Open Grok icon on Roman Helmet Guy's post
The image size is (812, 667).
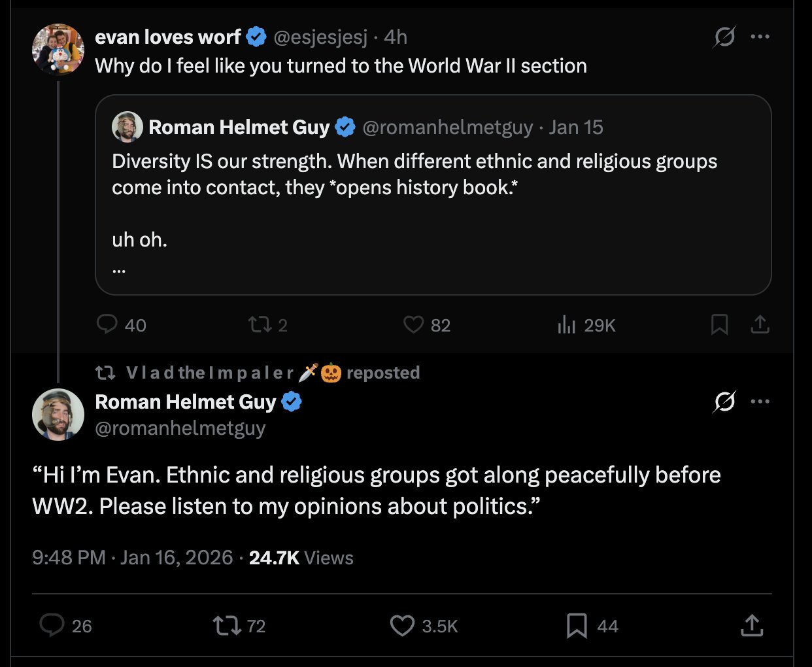click(724, 402)
